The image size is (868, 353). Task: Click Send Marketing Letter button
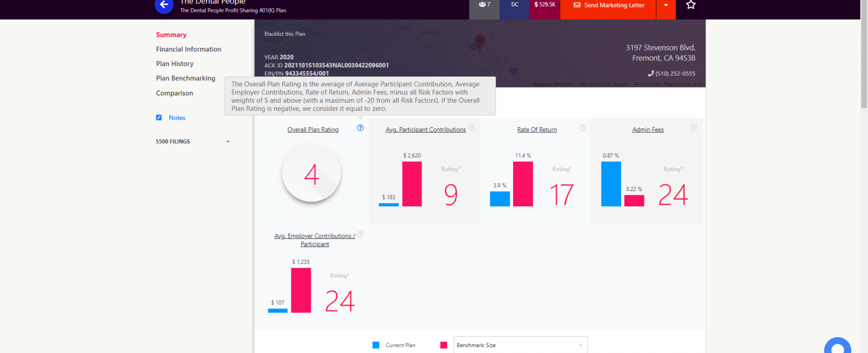(x=608, y=5)
